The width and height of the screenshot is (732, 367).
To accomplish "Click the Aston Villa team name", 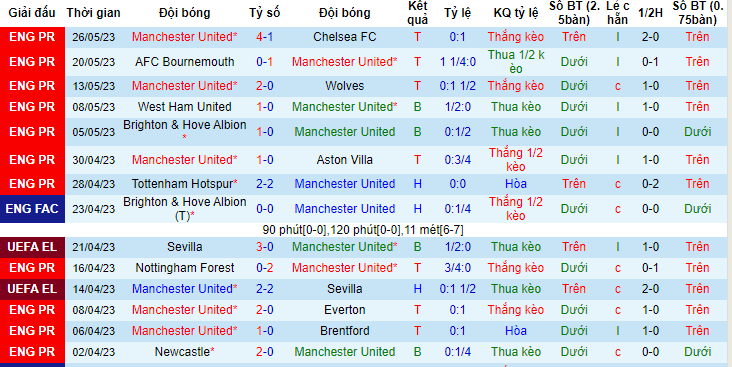I will coord(345,160).
